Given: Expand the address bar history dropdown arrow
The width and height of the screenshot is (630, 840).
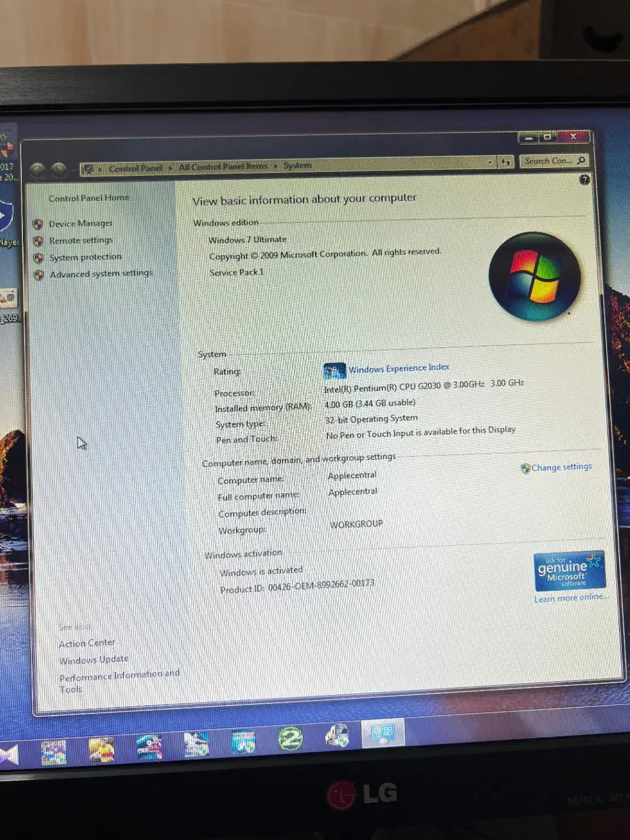Looking at the screenshot, I should tap(490, 162).
